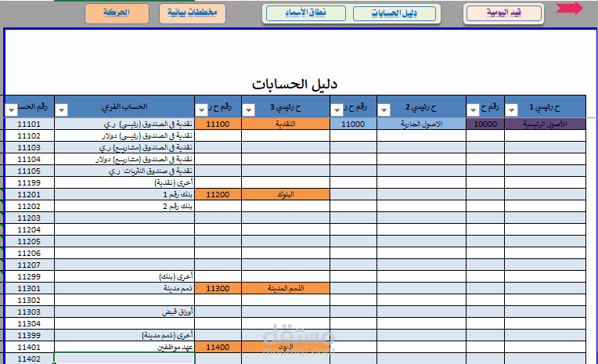
Task: Open filter dropdown for ح رئيسي 2 column
Action: (384, 110)
